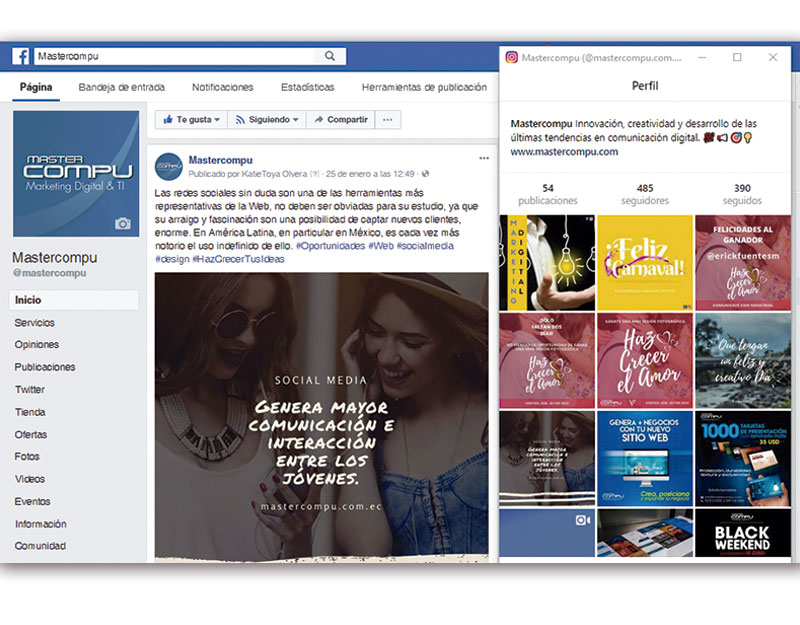Open the printed brochures Instagram post thumbnail
800x625 pixels.
point(645,533)
